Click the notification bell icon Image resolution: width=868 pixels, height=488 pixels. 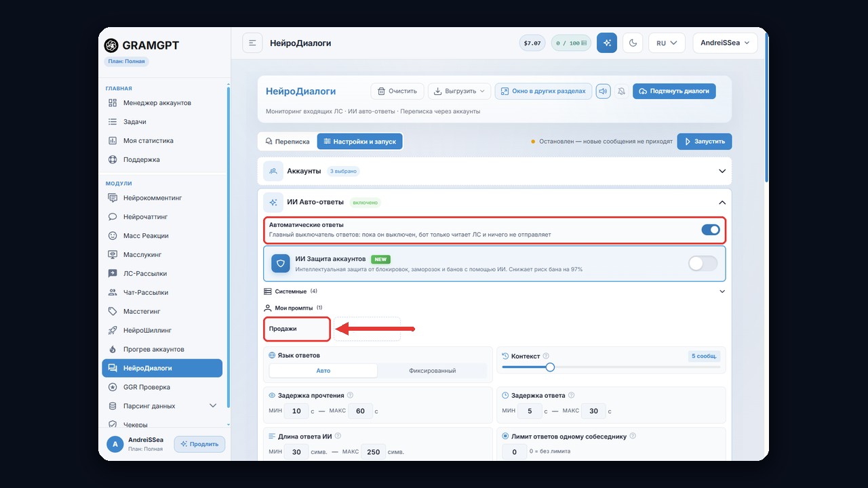[x=621, y=91]
